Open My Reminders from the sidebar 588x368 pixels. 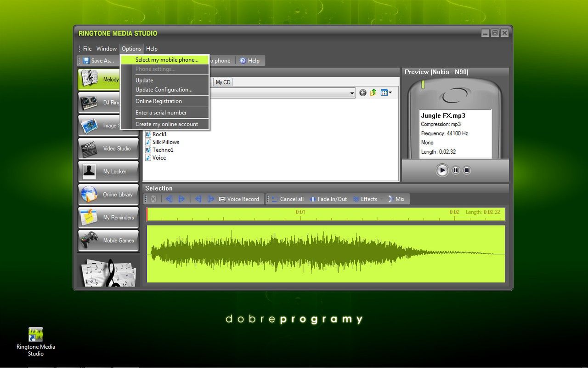[108, 217]
